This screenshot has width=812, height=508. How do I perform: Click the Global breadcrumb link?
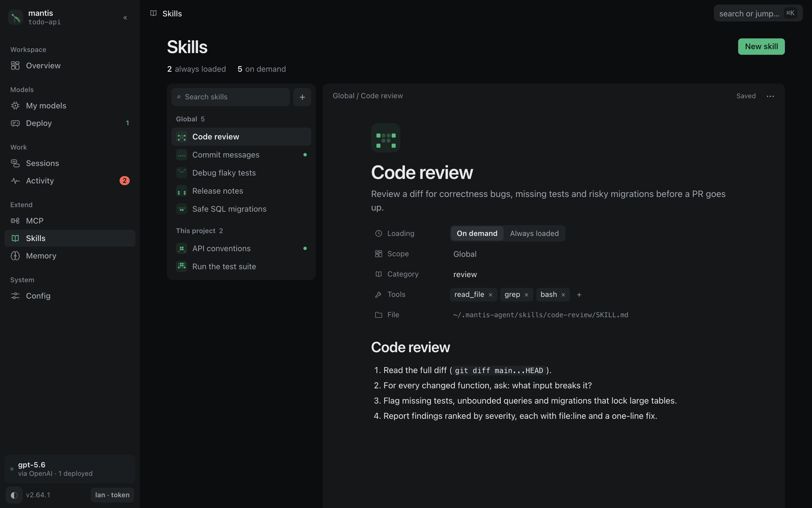tap(343, 96)
